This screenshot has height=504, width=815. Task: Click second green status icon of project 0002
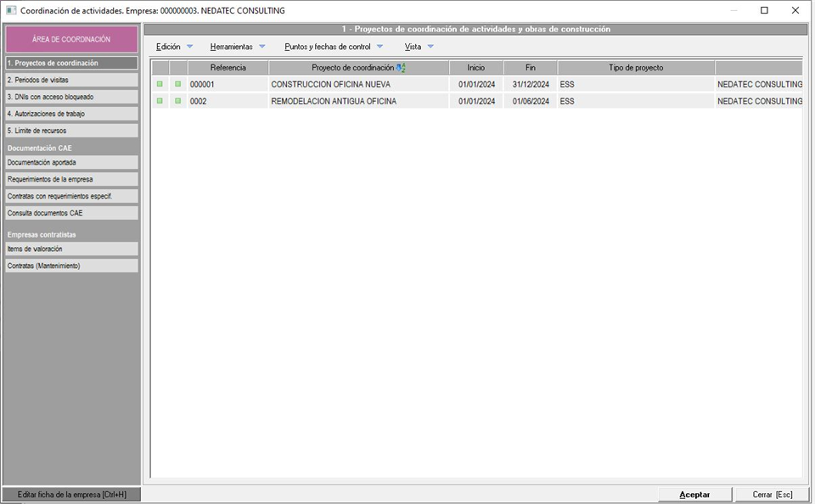click(177, 101)
